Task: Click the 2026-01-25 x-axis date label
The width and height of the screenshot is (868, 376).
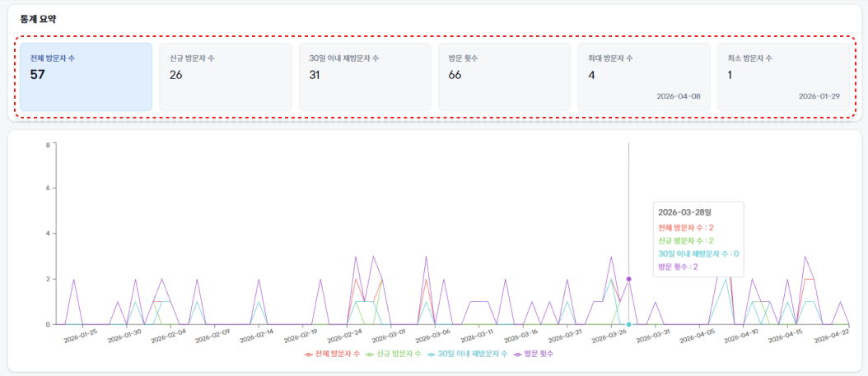Action: (82, 337)
